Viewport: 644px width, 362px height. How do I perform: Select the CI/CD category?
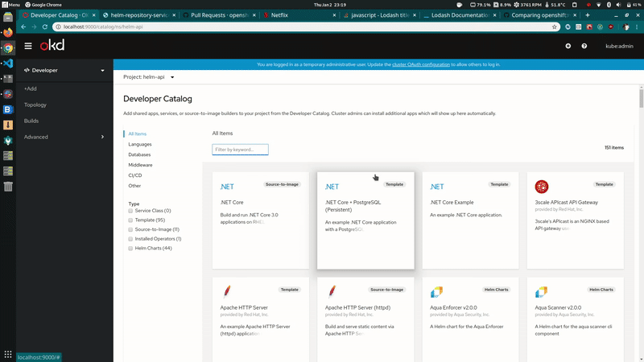(135, 175)
